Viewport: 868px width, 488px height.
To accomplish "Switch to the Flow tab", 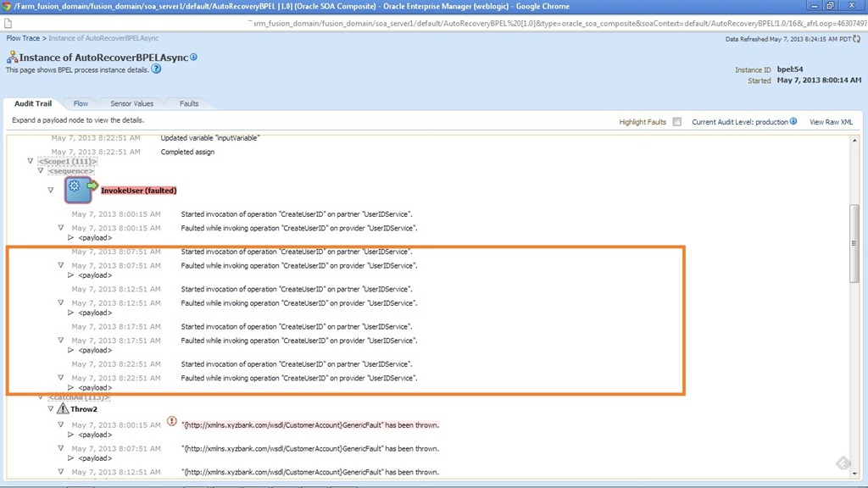I will [81, 103].
